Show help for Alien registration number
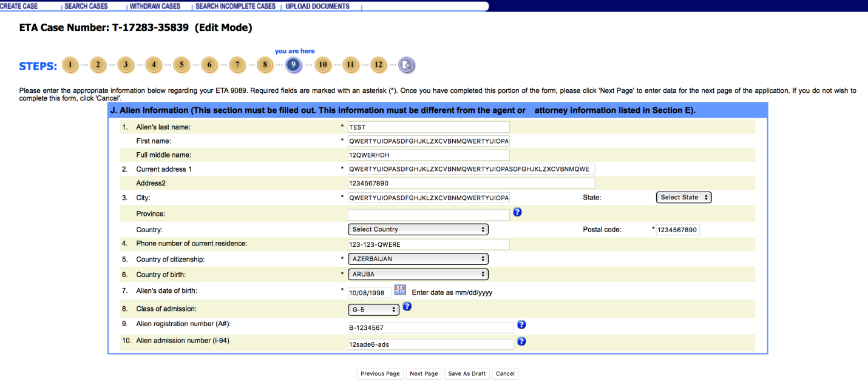This screenshot has width=868, height=385. tap(521, 326)
